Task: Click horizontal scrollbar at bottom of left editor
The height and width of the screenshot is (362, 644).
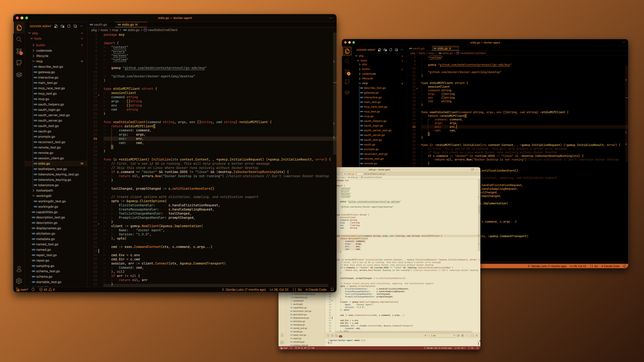Action: pos(215,285)
